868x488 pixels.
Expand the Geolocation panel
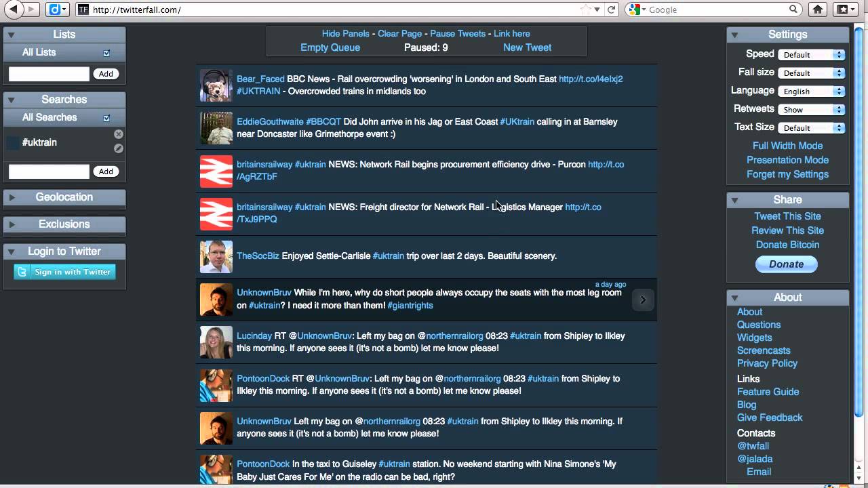click(x=11, y=197)
